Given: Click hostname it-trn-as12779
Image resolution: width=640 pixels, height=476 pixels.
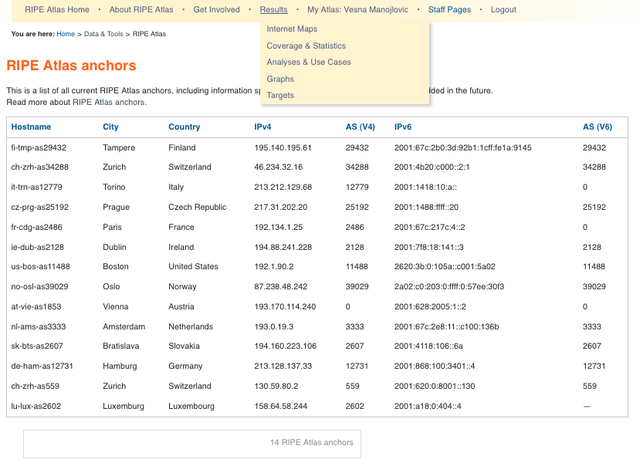Looking at the screenshot, I should click(x=37, y=187).
